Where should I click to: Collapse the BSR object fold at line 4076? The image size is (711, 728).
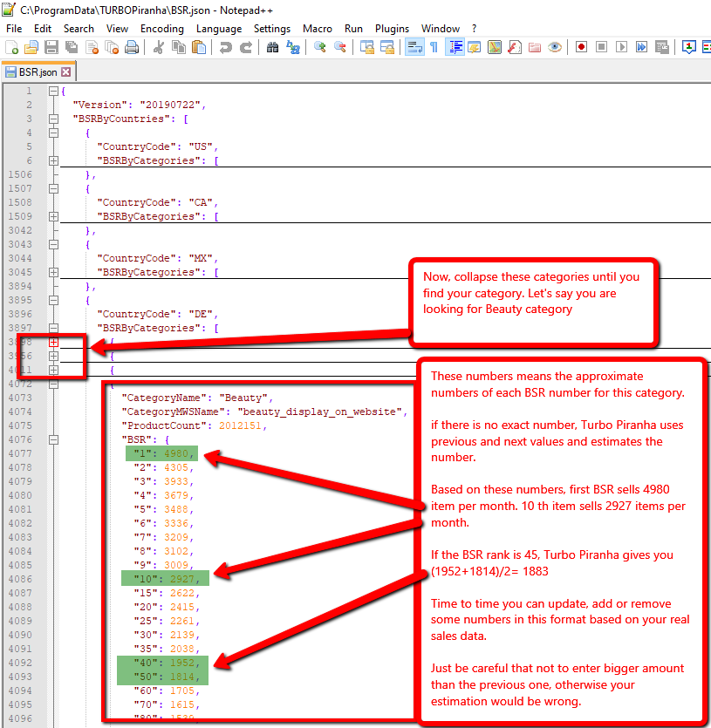[x=53, y=439]
